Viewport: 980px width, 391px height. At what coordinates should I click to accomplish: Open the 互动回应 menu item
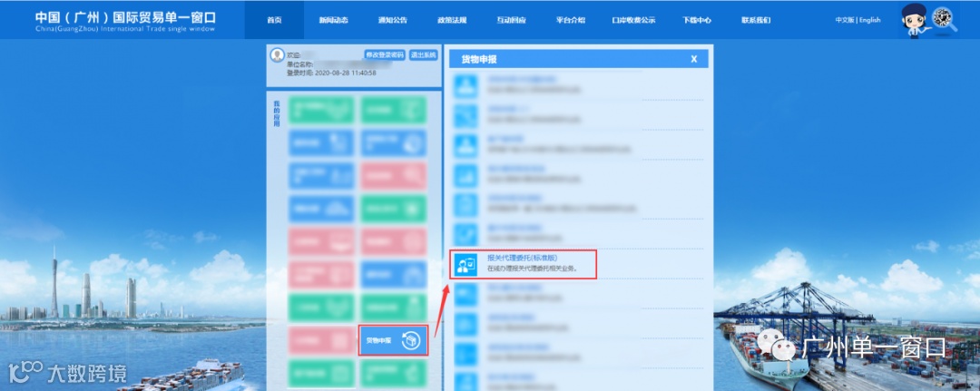pos(511,20)
